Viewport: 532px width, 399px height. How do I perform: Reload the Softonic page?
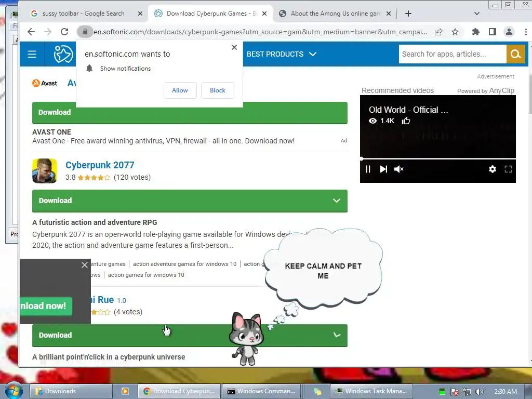point(64,32)
